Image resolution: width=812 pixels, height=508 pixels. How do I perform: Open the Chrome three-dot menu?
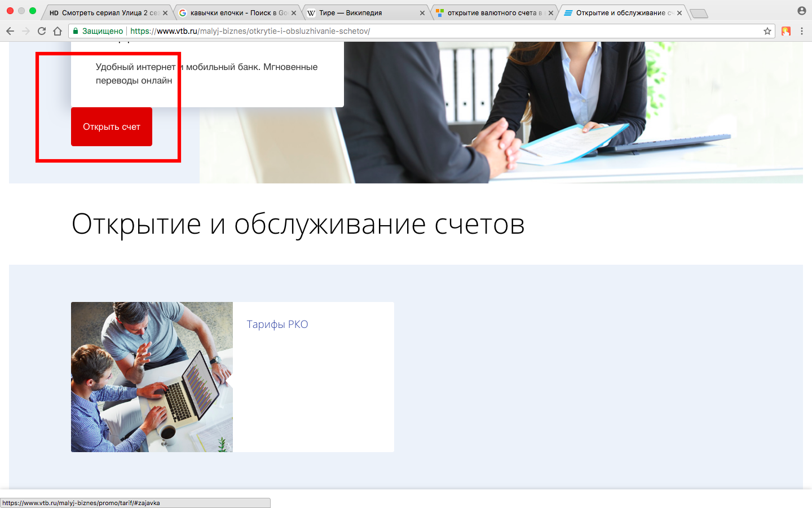pyautogui.click(x=801, y=31)
